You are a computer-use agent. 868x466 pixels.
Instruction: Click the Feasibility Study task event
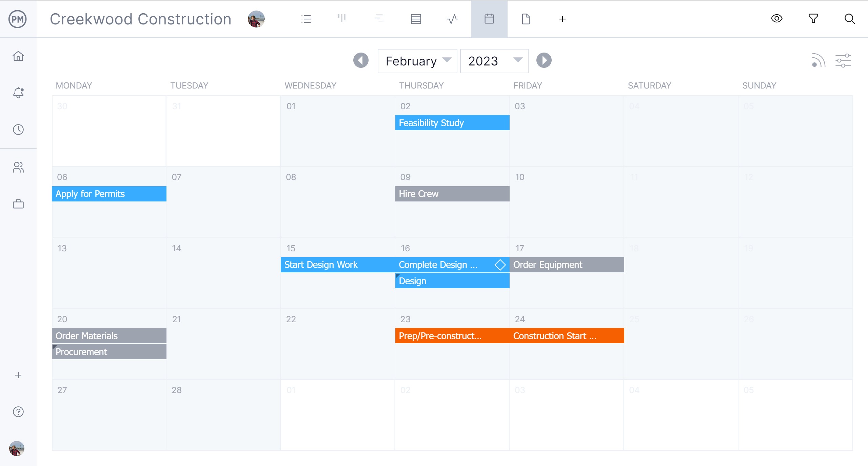click(451, 122)
